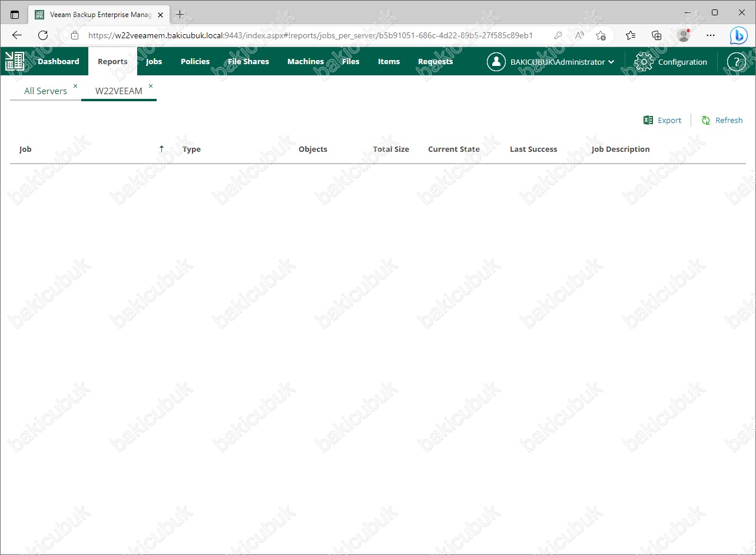This screenshot has width=756, height=555.
Task: Select the W22VEEAM report tab
Action: coord(118,91)
